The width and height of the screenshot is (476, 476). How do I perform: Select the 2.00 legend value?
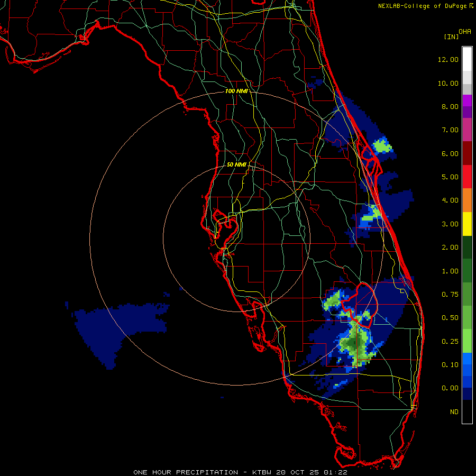pos(450,248)
